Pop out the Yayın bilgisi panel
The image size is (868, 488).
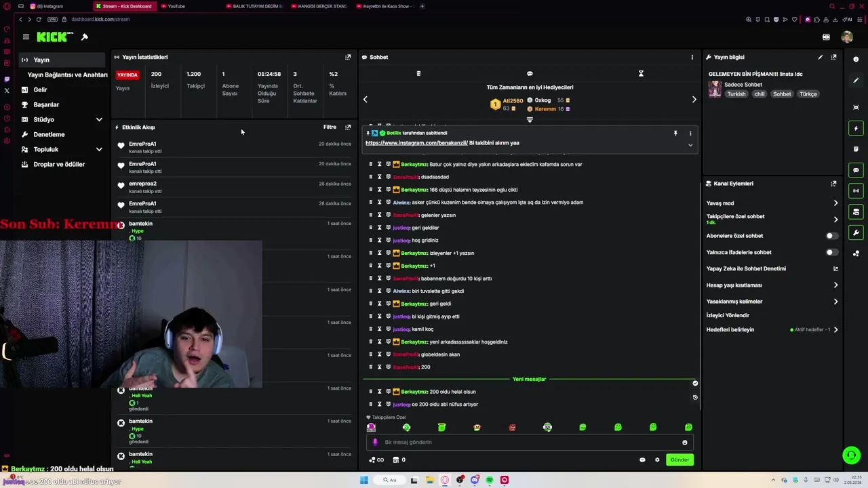tap(833, 57)
